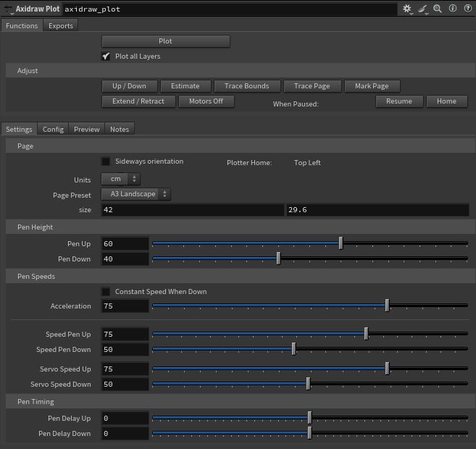Click the Speed Pen Down value field

point(125,350)
